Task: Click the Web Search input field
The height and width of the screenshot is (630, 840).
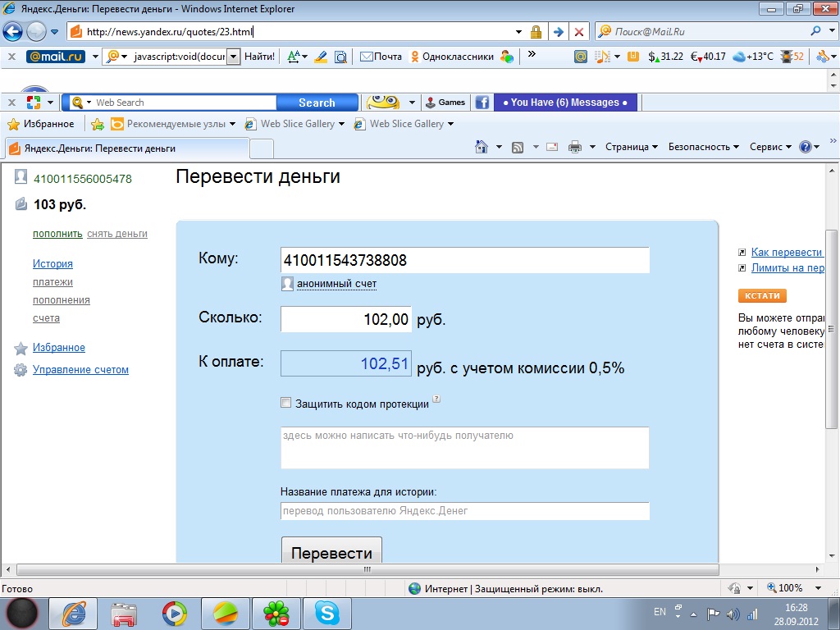Action: click(185, 103)
